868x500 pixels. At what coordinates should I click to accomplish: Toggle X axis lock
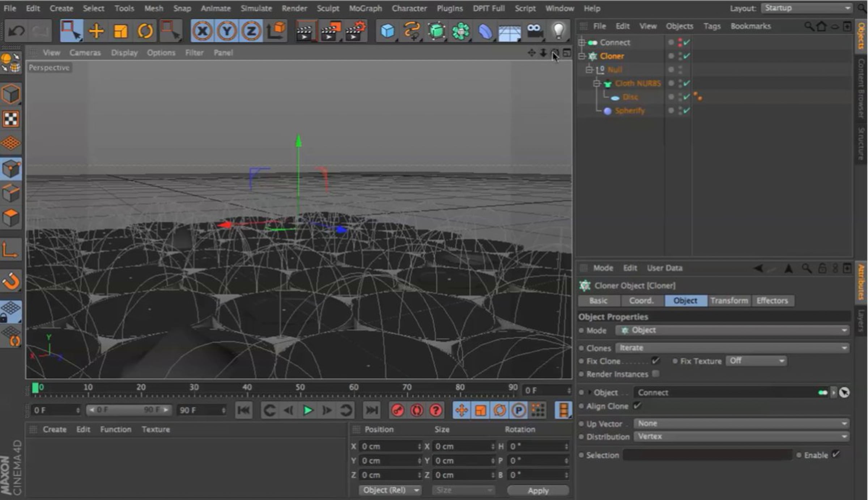(202, 31)
